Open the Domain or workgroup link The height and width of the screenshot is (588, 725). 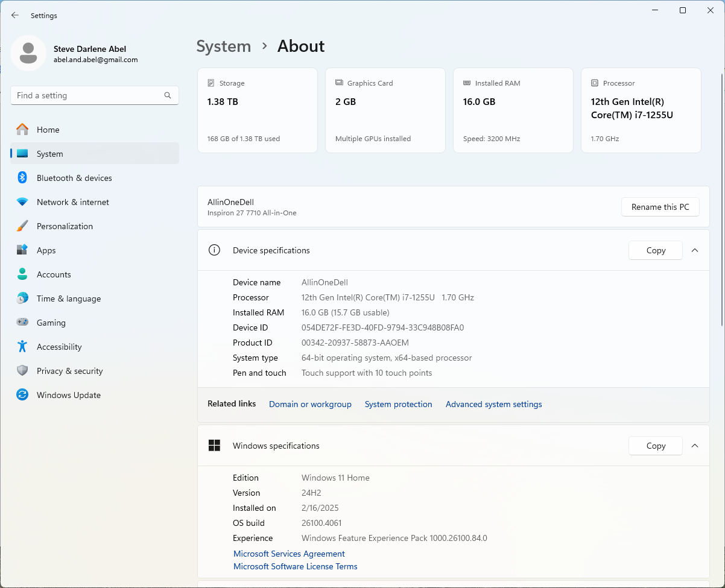click(x=310, y=404)
